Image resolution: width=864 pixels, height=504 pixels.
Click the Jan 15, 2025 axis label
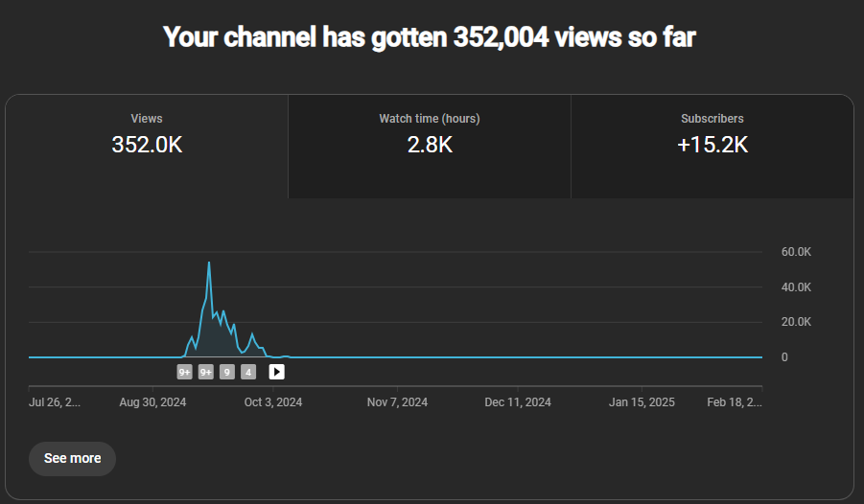pos(642,402)
